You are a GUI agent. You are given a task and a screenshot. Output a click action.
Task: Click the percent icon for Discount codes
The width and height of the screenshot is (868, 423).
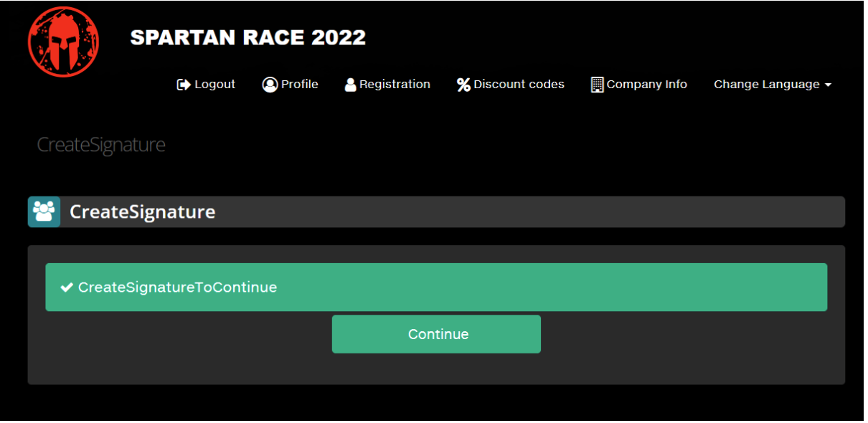pos(463,85)
